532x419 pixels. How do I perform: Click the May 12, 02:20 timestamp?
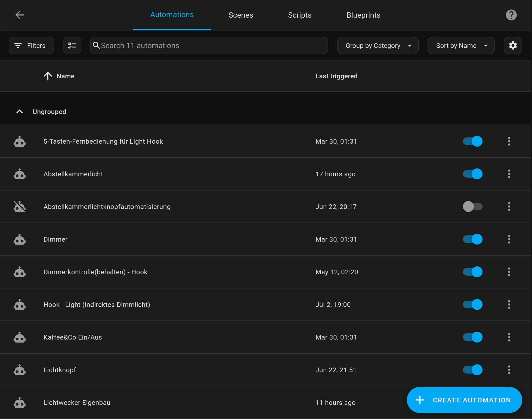(337, 272)
